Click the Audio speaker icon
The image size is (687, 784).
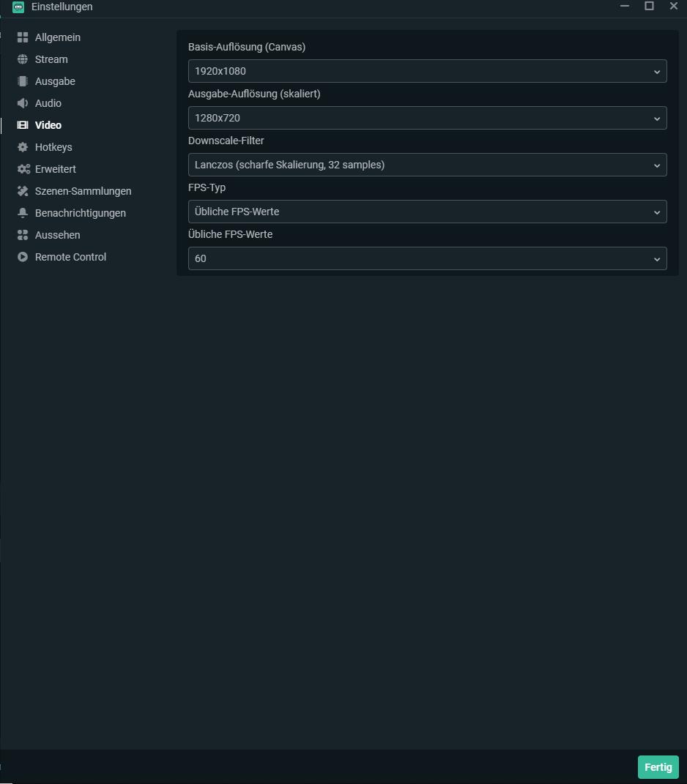point(23,103)
